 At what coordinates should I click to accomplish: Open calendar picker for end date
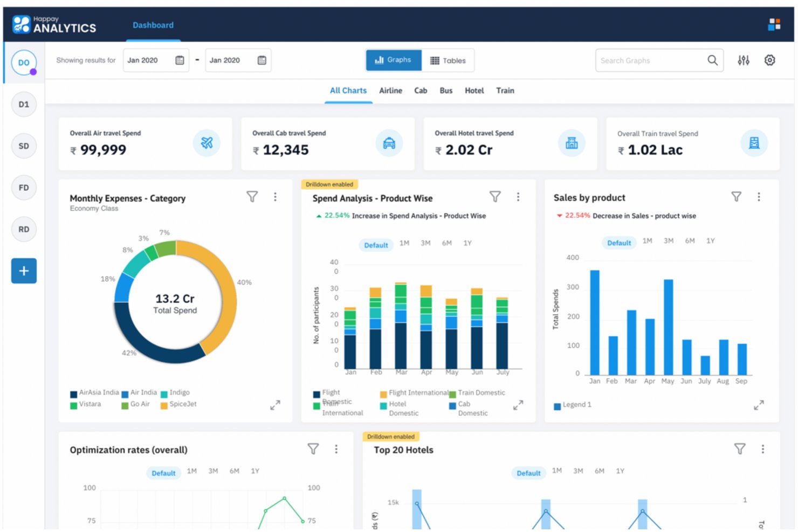(x=262, y=60)
